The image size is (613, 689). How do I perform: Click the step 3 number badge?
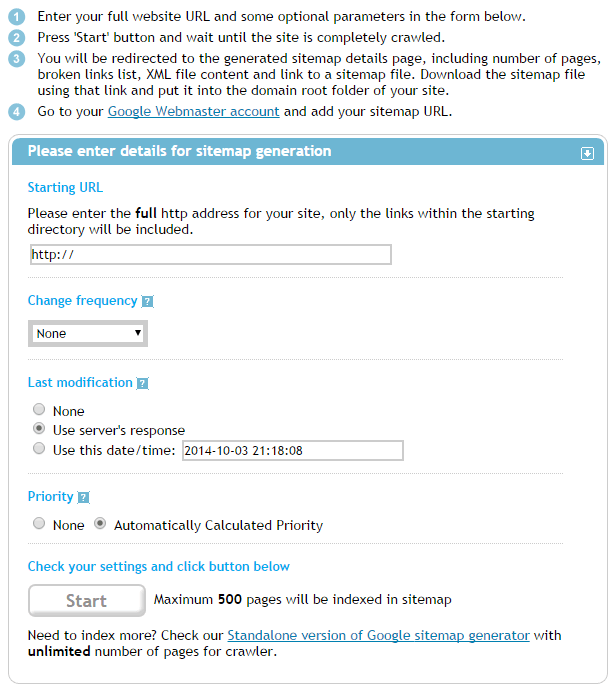pos(17,58)
